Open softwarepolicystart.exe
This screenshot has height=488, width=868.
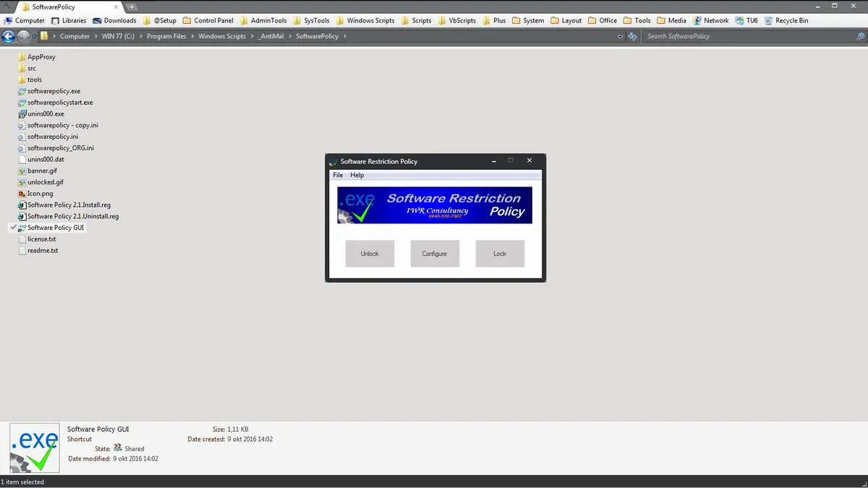pyautogui.click(x=59, y=102)
